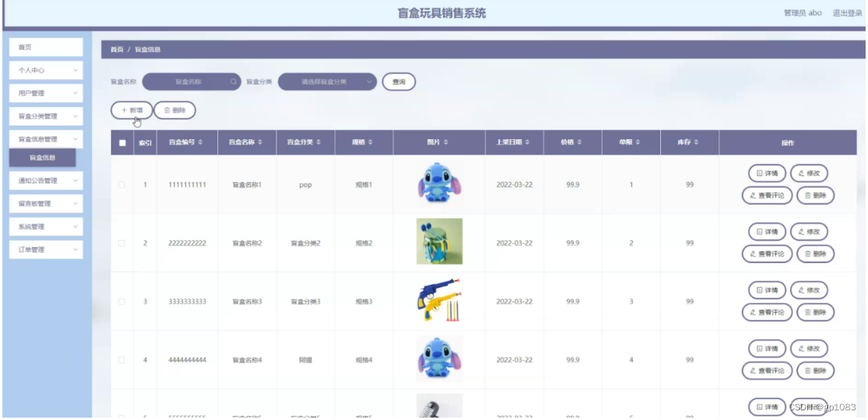
Task: Check the checkbox for row 3333333333
Action: pyautogui.click(x=121, y=302)
